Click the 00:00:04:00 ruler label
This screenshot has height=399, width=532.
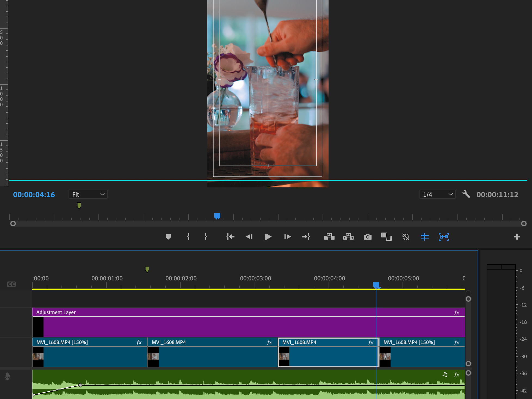coord(330,279)
